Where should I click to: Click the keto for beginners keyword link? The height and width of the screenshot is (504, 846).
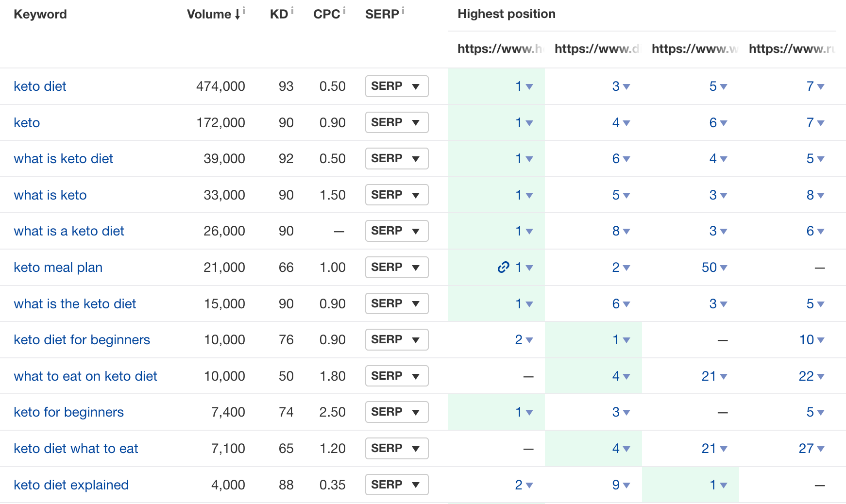(68, 412)
